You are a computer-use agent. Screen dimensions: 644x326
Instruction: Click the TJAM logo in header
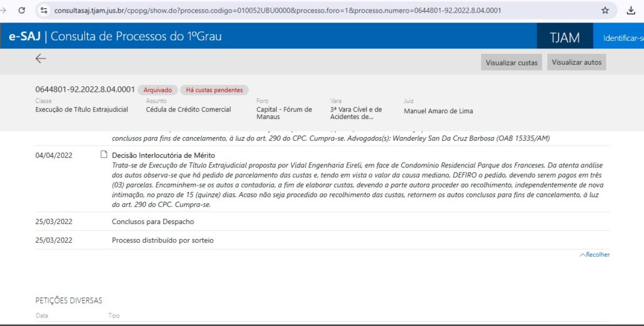coord(564,38)
